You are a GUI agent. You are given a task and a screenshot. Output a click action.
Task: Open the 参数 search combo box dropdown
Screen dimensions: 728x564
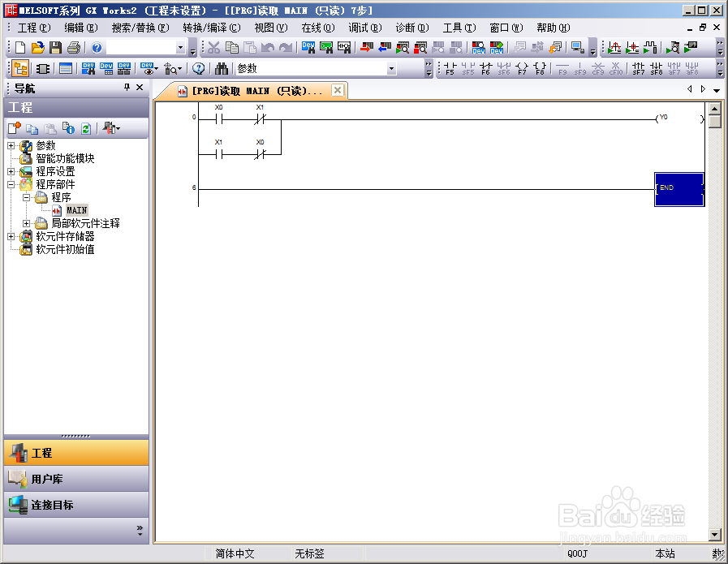pos(391,69)
